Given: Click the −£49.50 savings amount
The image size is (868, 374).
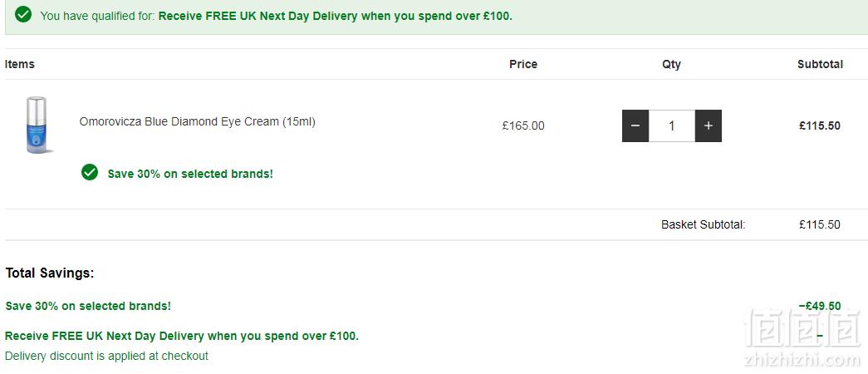Looking at the screenshot, I should click(819, 306).
